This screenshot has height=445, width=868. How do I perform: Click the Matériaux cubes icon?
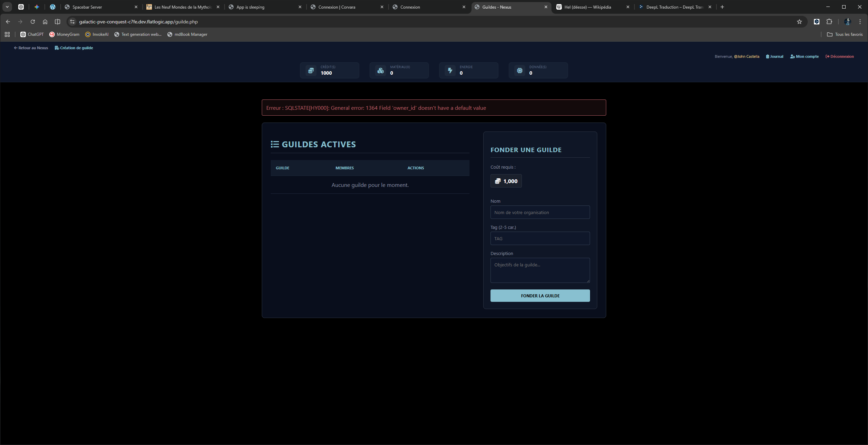point(380,71)
